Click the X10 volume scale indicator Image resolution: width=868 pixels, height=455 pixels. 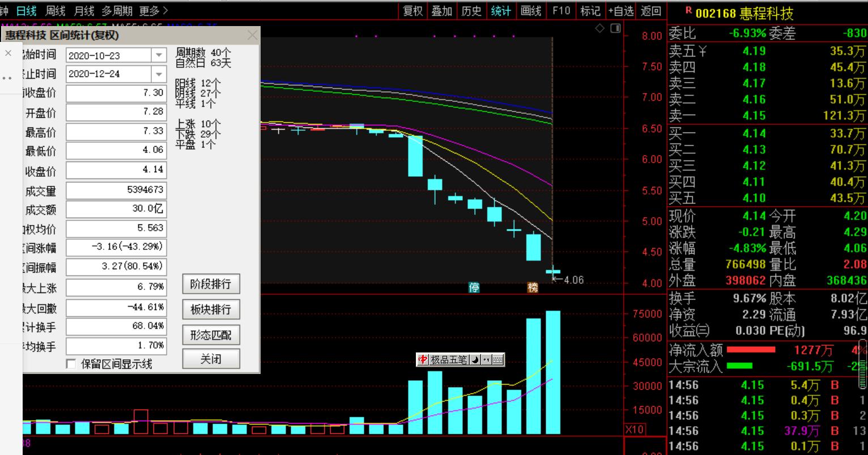click(x=635, y=430)
